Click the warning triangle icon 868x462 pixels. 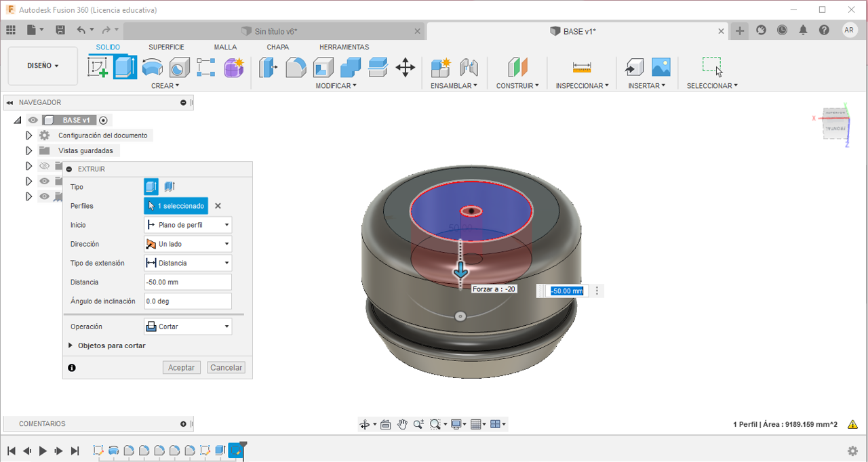point(853,425)
